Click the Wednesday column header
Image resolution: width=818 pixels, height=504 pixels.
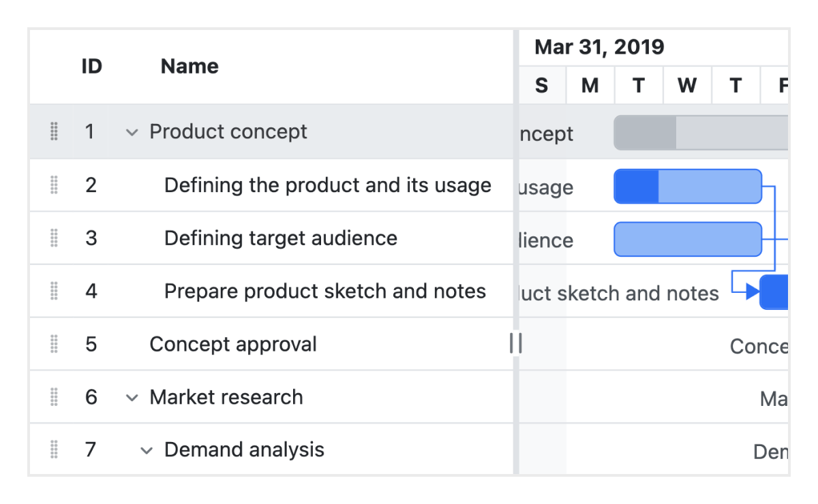[x=687, y=84]
